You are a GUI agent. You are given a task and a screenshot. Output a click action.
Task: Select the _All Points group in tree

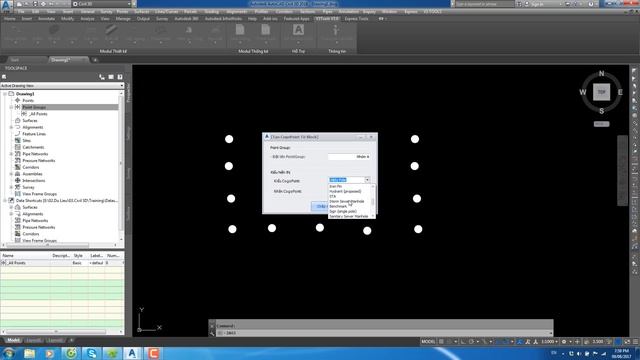[x=38, y=114]
